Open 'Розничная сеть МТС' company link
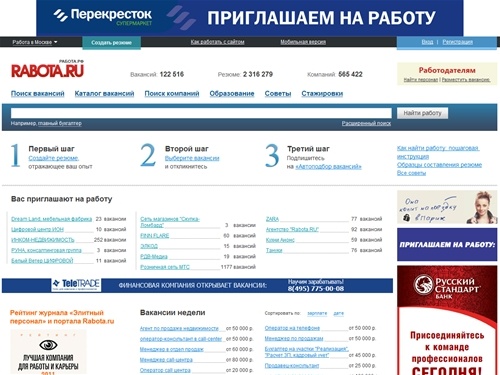 pos(165,267)
